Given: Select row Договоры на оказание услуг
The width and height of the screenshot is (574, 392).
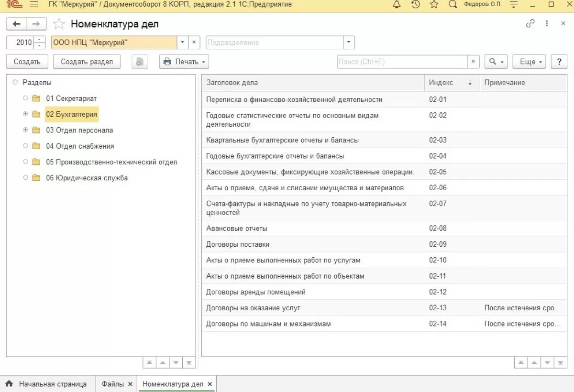Looking at the screenshot, I should (385, 308).
